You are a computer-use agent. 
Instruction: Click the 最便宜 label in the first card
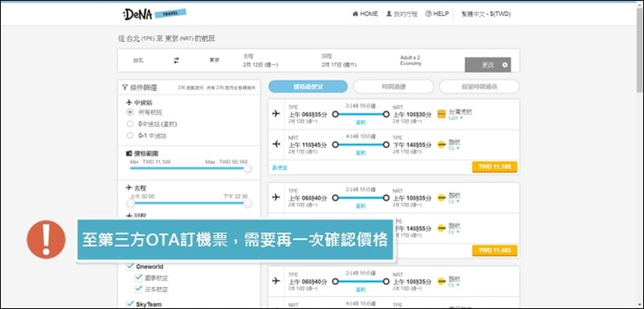pos(280,167)
